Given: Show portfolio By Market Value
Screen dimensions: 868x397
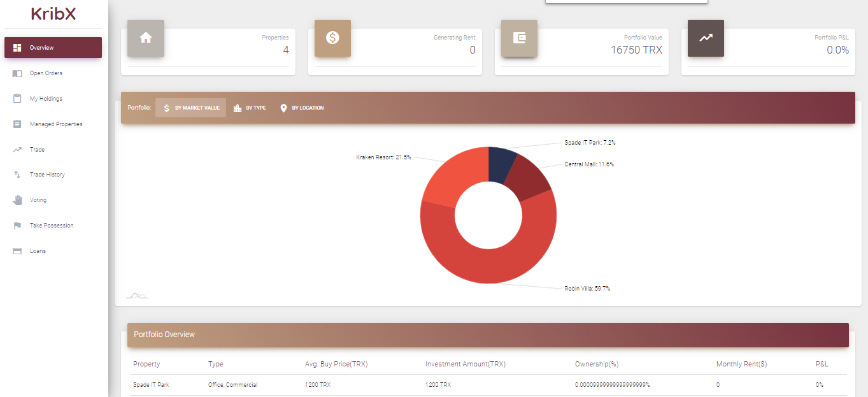Looking at the screenshot, I should 190,108.
